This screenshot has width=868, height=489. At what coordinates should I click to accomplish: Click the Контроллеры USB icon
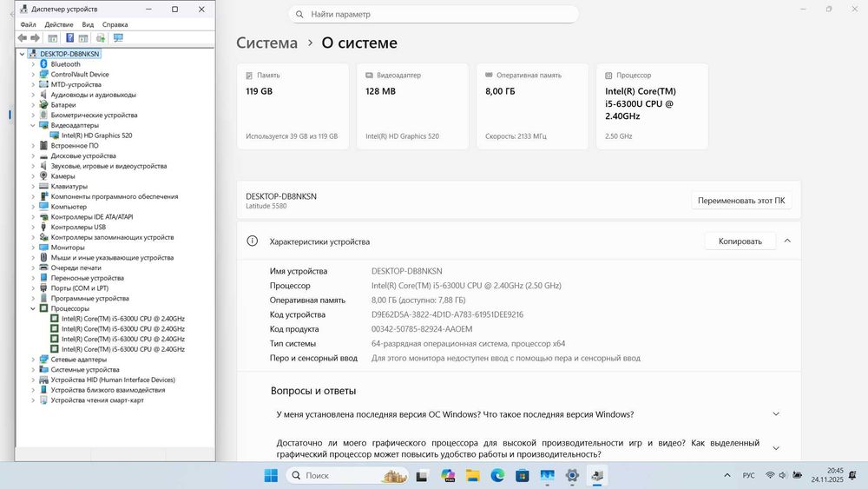43,227
